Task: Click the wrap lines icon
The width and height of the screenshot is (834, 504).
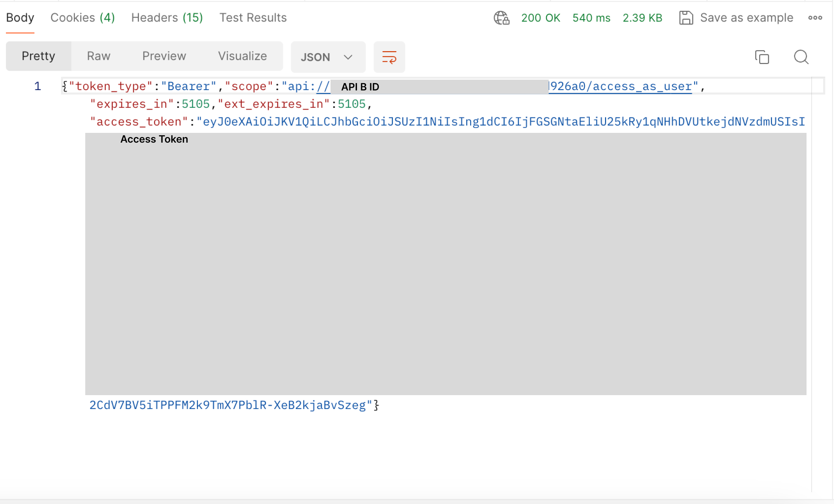Action: (x=389, y=57)
